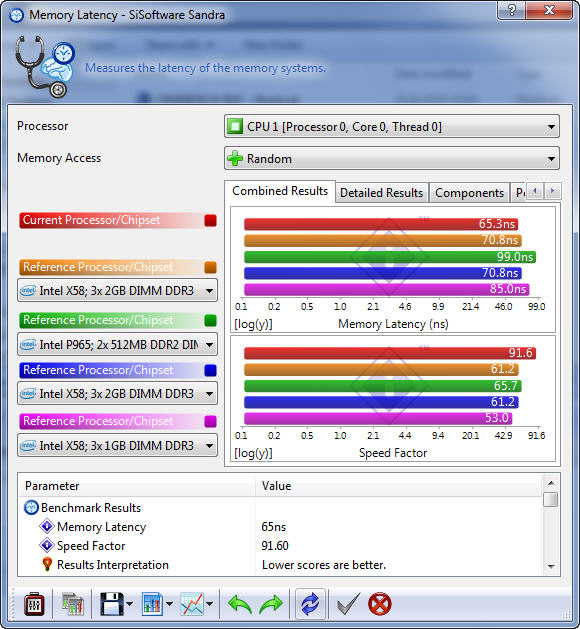580x629 pixels.
Task: Open the module options icon in bottom toolbar
Action: [x=34, y=604]
